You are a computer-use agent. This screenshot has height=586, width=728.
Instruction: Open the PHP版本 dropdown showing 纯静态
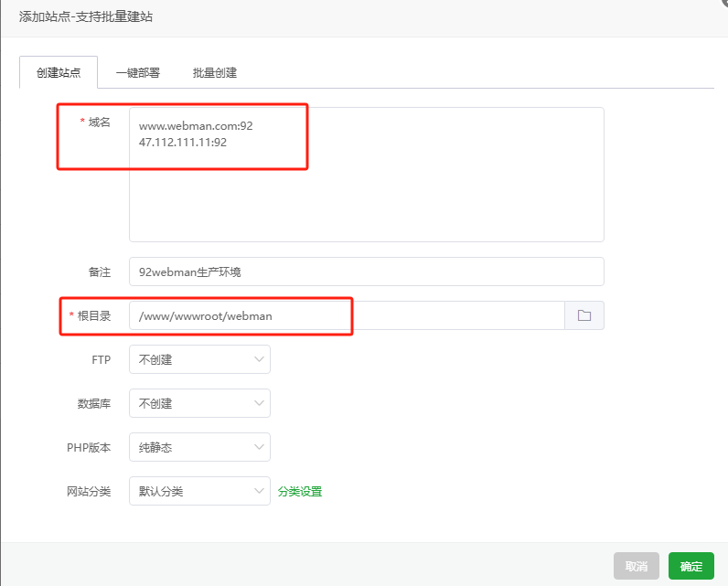pyautogui.click(x=199, y=447)
